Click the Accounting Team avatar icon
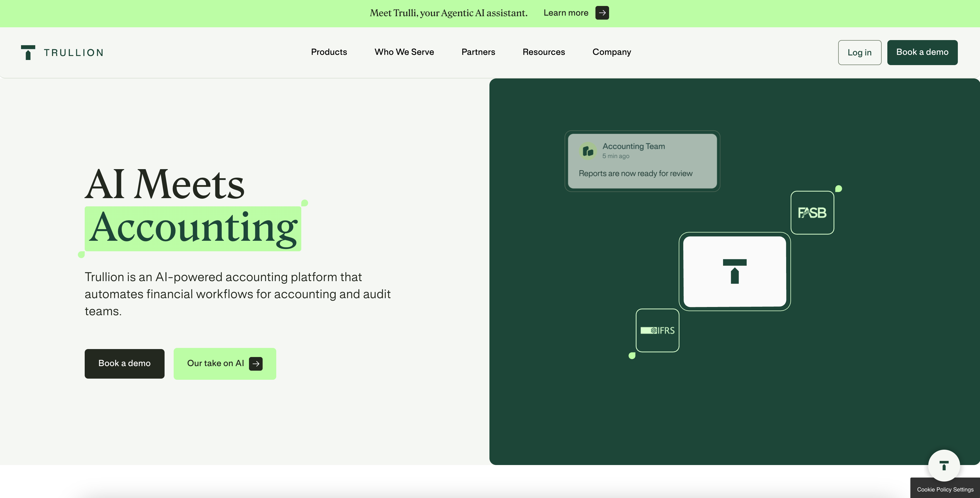Viewport: 980px width, 498px height. click(588, 151)
